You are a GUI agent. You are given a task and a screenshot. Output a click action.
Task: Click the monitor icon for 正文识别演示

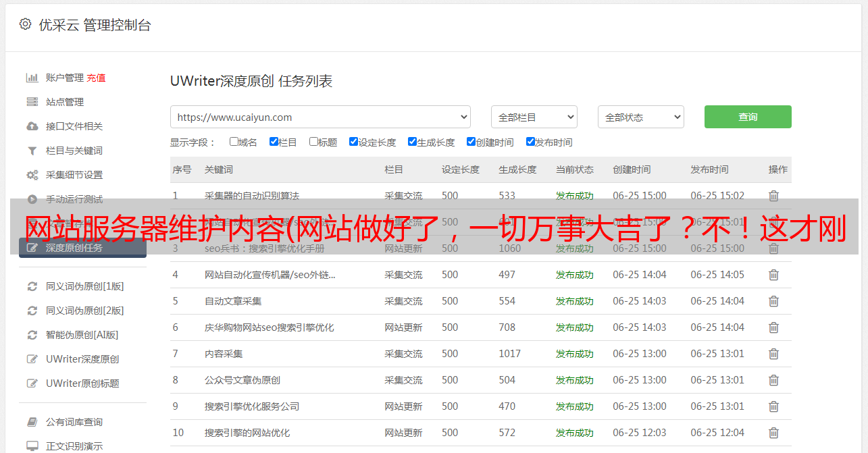32,446
